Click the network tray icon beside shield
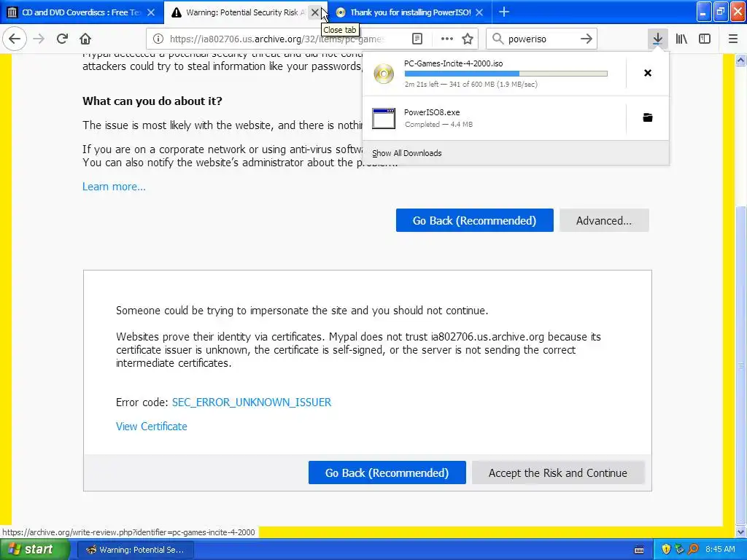This screenshot has height=560, width=747. tap(679, 550)
